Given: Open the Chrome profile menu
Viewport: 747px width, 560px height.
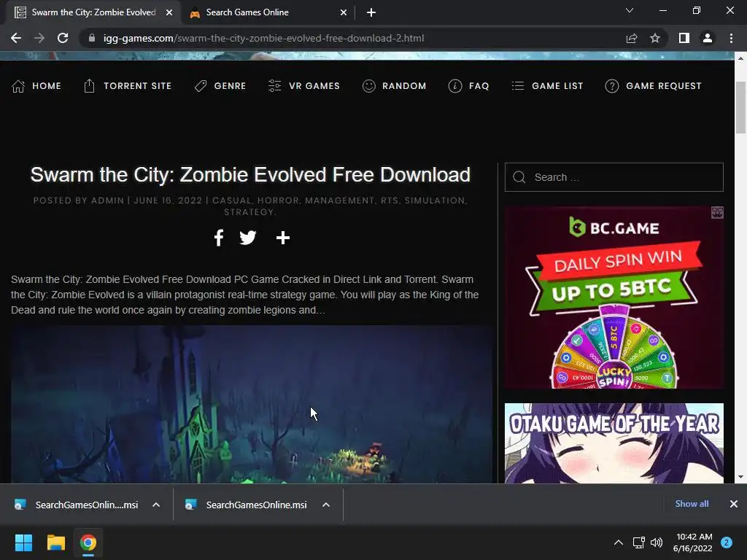Looking at the screenshot, I should click(x=708, y=38).
